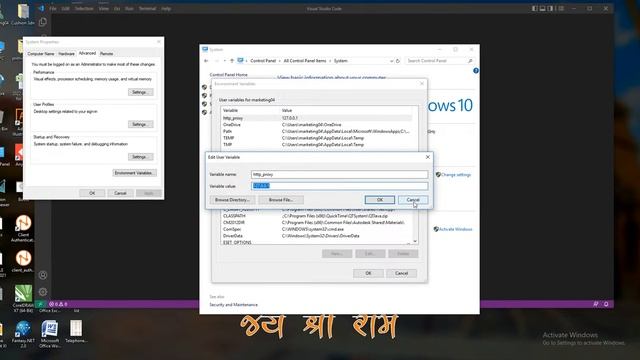Click Refresh icon in System window

[x=398, y=61]
